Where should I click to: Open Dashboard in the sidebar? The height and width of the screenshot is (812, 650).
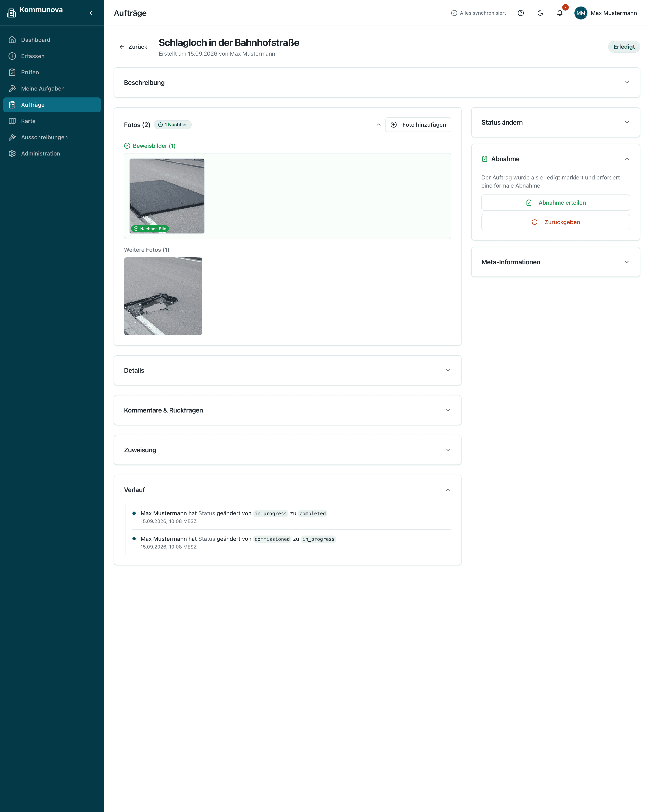click(x=52, y=40)
